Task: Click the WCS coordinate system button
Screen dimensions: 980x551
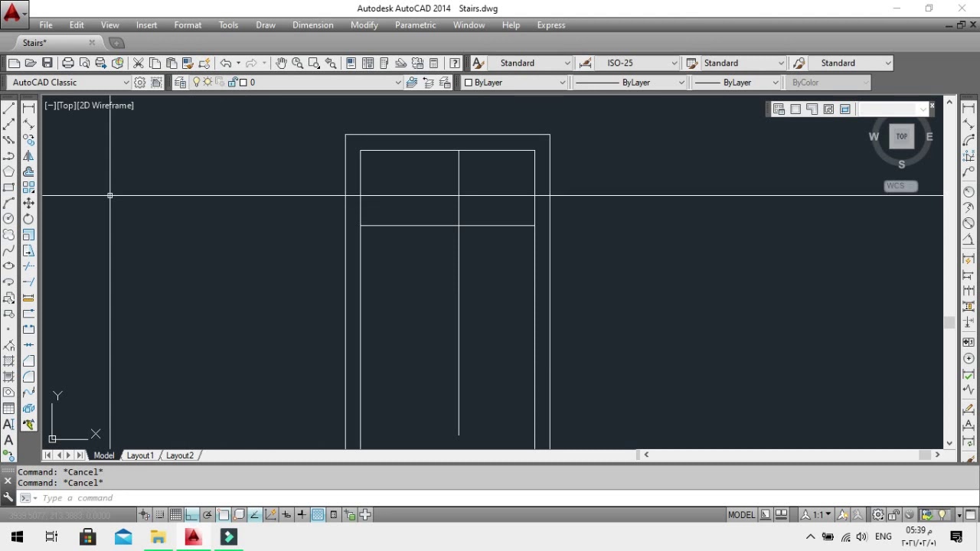Action: [x=900, y=185]
